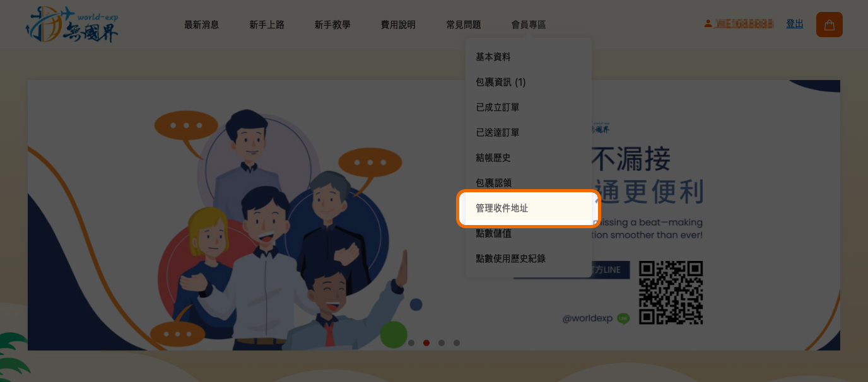Choose 點數儲值 in the dropdown
Screen dimensions: 868x382
point(528,233)
